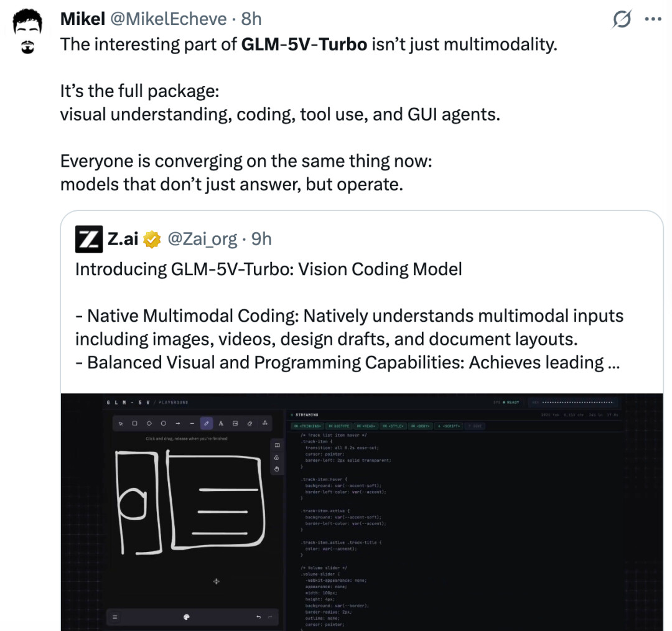Click the undo arrow below the canvas

click(x=258, y=617)
